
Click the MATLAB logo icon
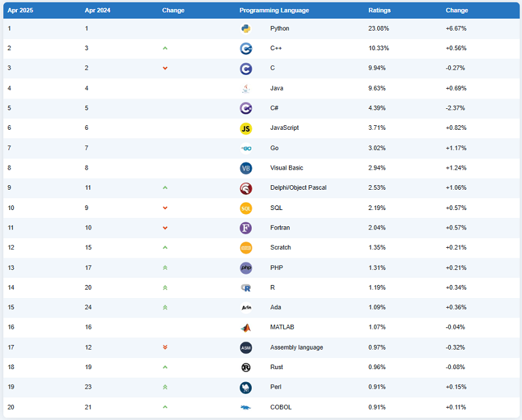pyautogui.click(x=246, y=327)
